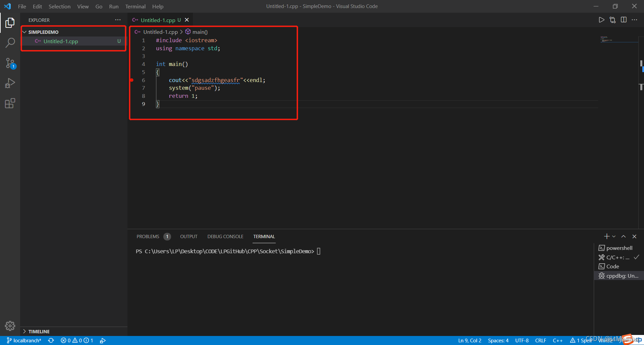Open the View menu

click(83, 6)
